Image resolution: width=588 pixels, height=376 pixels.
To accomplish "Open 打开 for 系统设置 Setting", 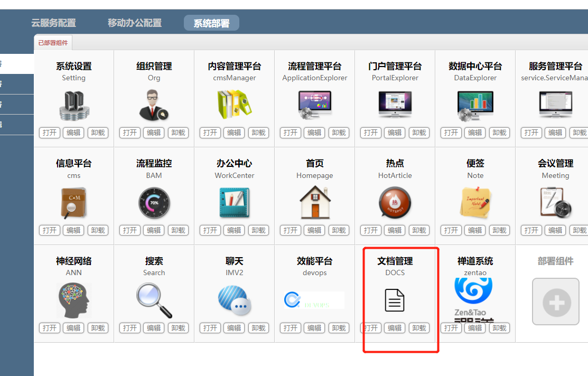I will [x=50, y=133].
